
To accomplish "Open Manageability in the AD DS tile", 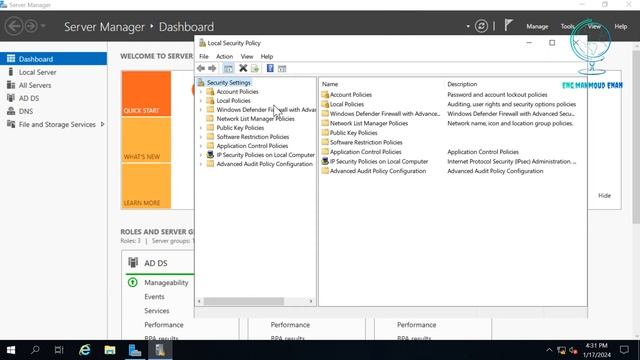I will tap(166, 282).
